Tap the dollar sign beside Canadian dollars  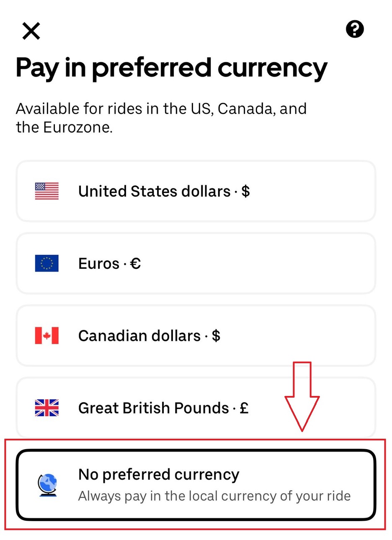[x=216, y=336]
